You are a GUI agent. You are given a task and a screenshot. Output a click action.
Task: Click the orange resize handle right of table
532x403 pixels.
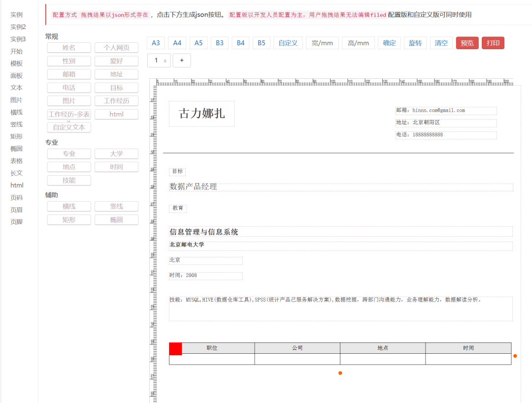[x=515, y=356]
